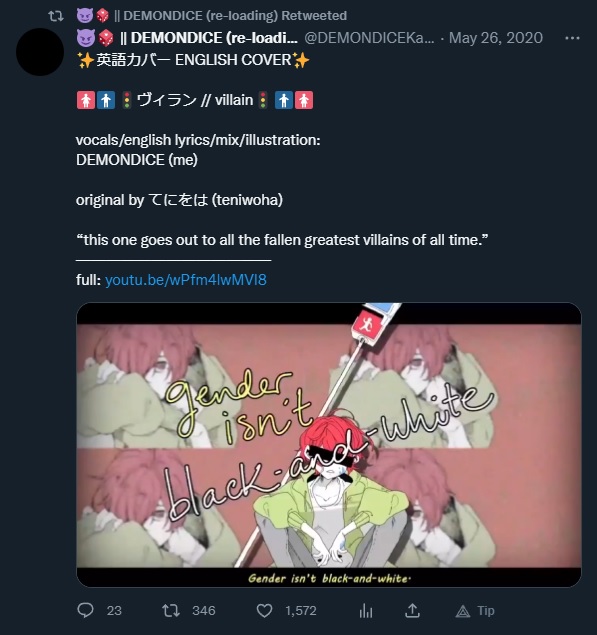This screenshot has height=635, width=597.
Task: Open DEMONDICE's round profile avatar
Action: (x=40, y=52)
